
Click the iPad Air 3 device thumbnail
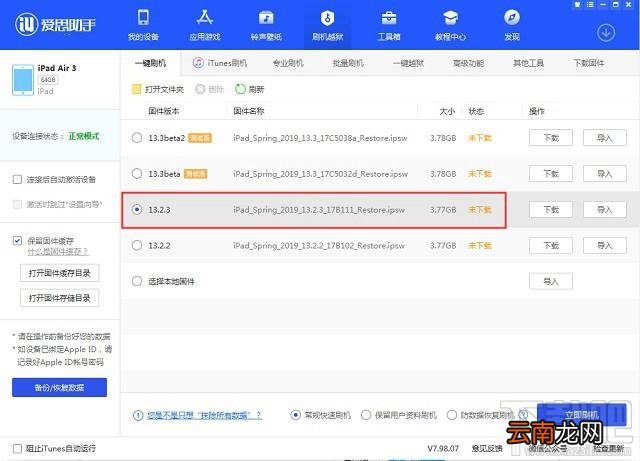pos(23,80)
